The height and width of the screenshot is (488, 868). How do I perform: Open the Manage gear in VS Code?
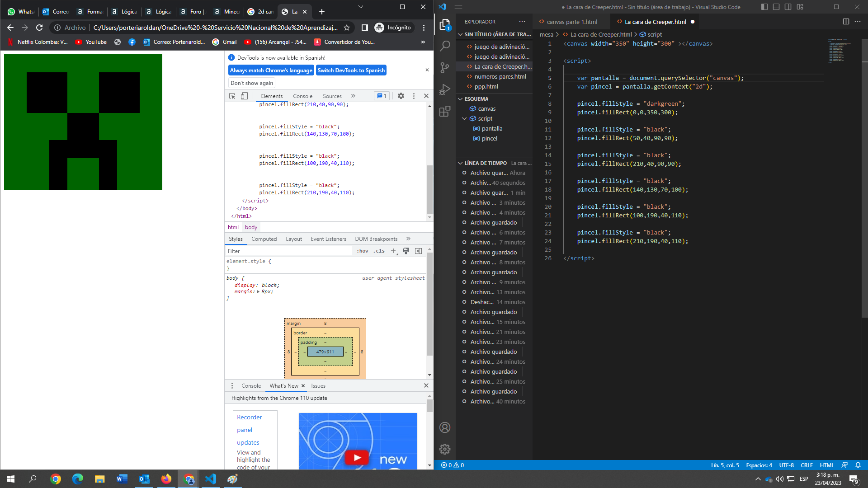click(x=445, y=449)
